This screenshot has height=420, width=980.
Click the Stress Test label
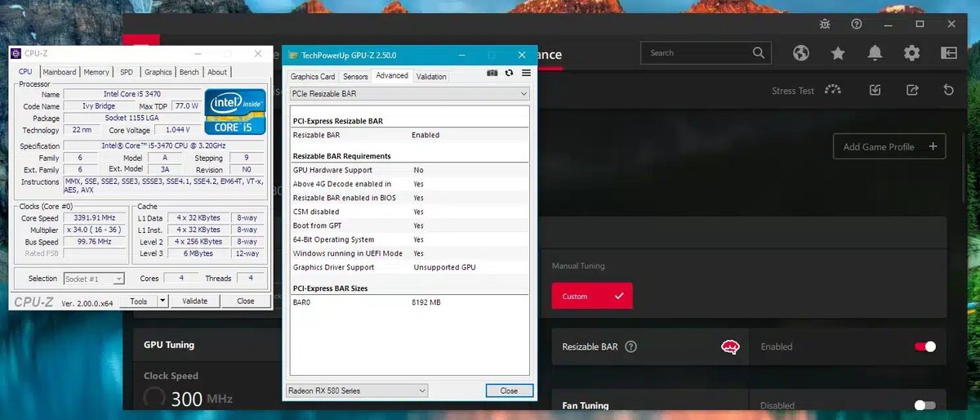coord(793,91)
